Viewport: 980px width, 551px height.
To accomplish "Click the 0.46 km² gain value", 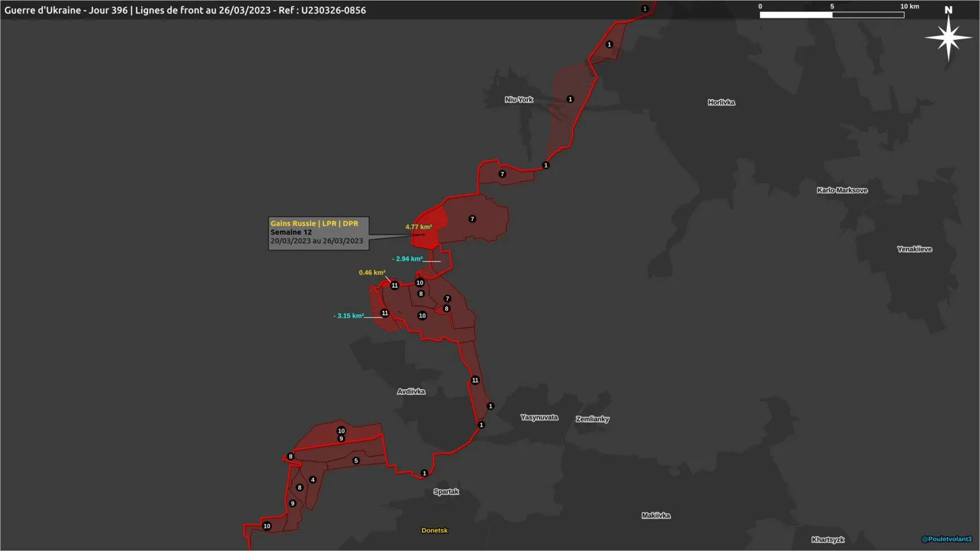I will coord(372,272).
